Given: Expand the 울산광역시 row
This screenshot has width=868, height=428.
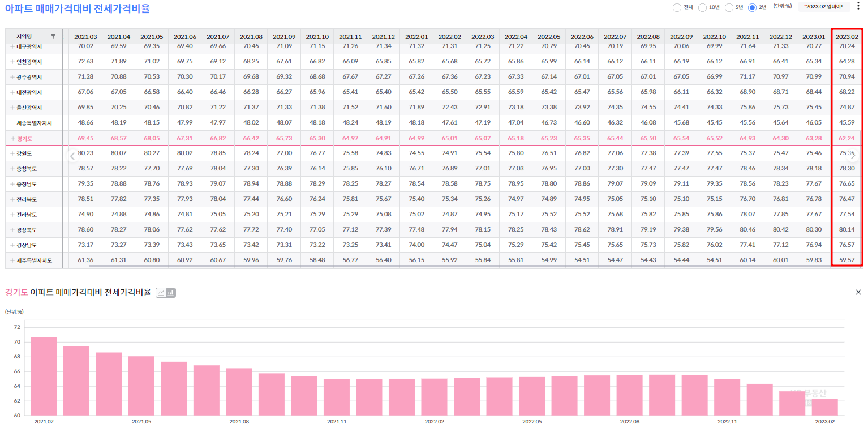Looking at the screenshot, I should [12, 107].
